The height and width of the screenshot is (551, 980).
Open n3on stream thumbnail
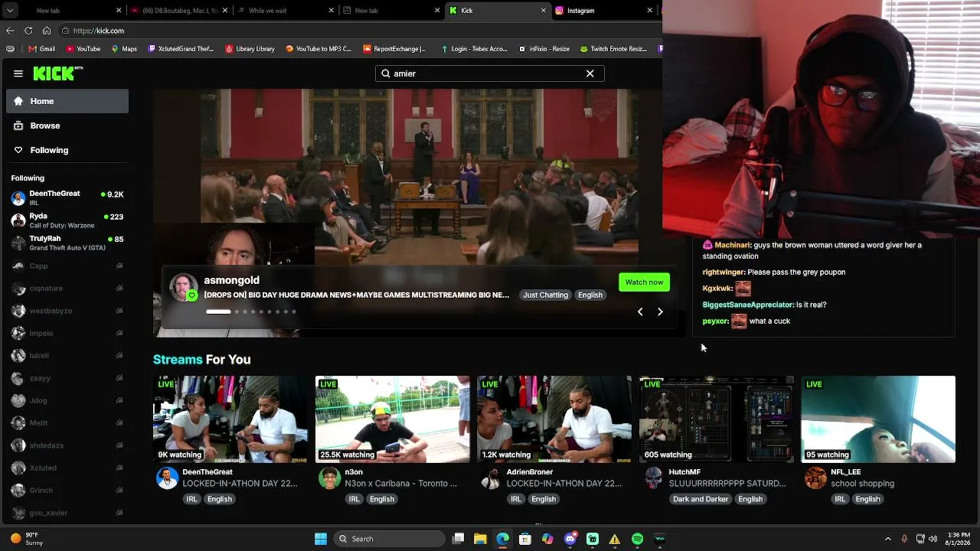pyautogui.click(x=393, y=419)
